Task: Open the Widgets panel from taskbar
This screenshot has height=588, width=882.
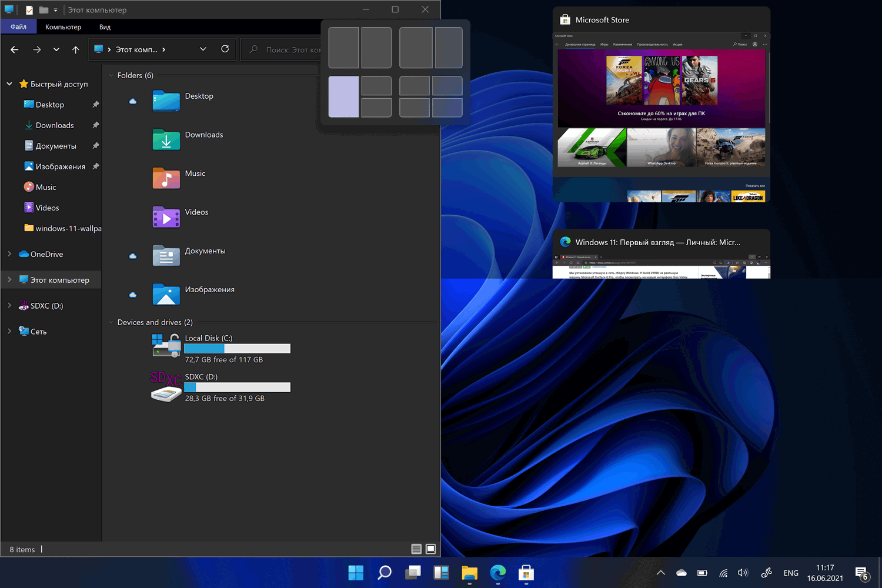Action: click(x=441, y=572)
